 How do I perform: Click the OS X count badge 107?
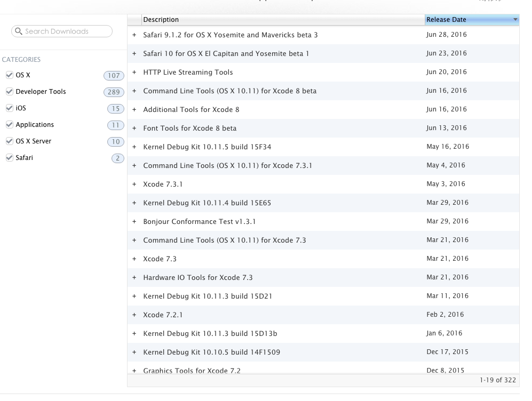pyautogui.click(x=114, y=75)
